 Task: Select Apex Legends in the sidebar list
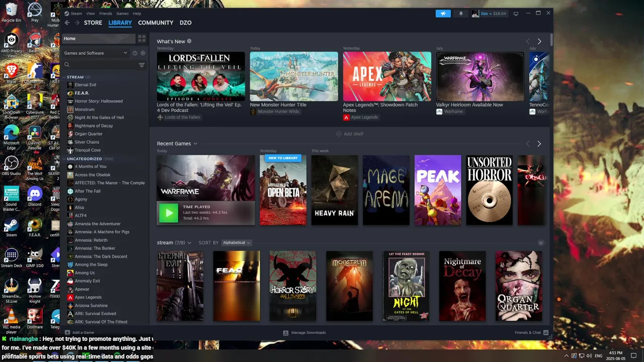point(88,297)
